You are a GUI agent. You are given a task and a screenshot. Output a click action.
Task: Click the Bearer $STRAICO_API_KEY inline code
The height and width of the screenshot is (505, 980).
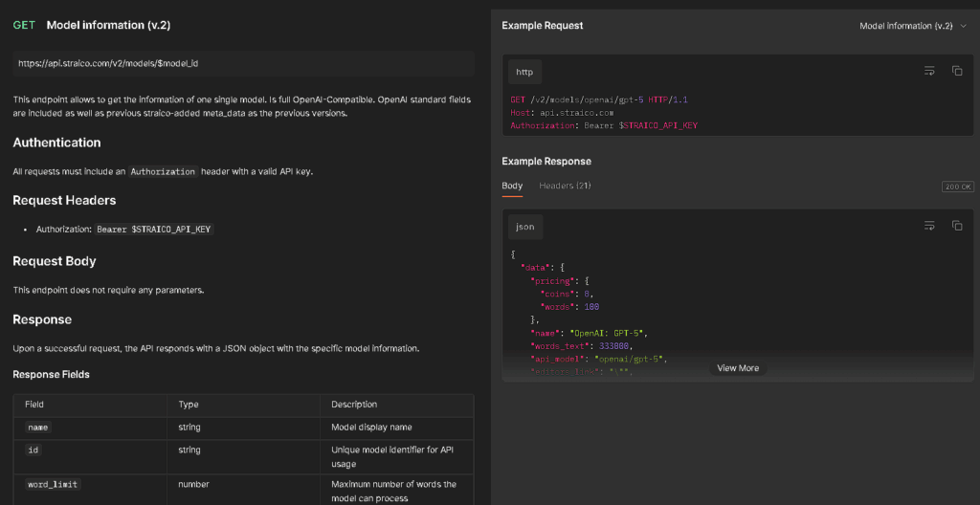click(154, 230)
